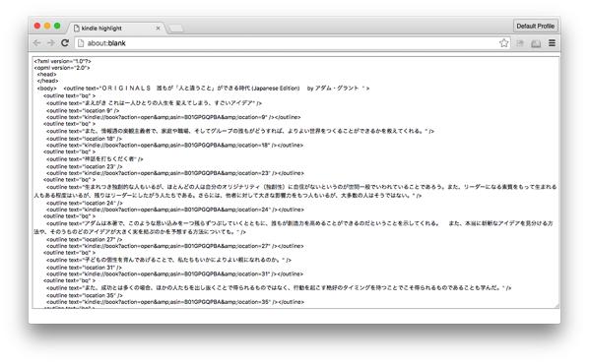Screen dimensions: 589x364
Task: Click the kindle link line ending location=27
Action: pyautogui.click(x=175, y=246)
